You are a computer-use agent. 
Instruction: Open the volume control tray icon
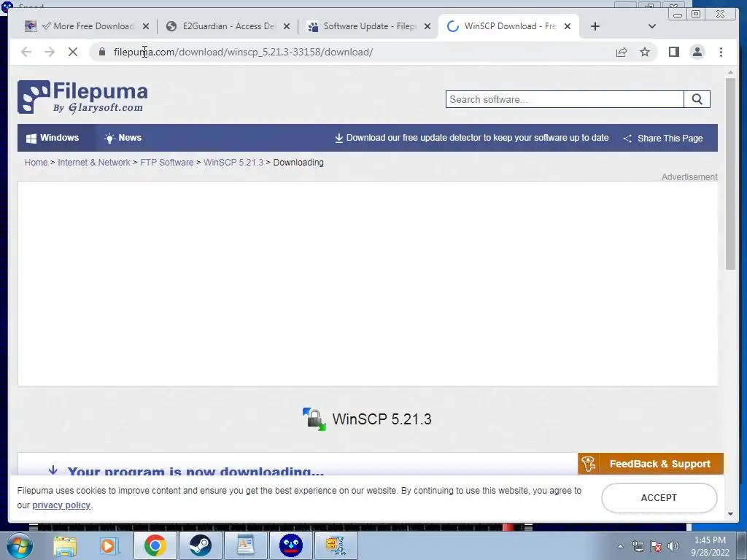pyautogui.click(x=673, y=546)
